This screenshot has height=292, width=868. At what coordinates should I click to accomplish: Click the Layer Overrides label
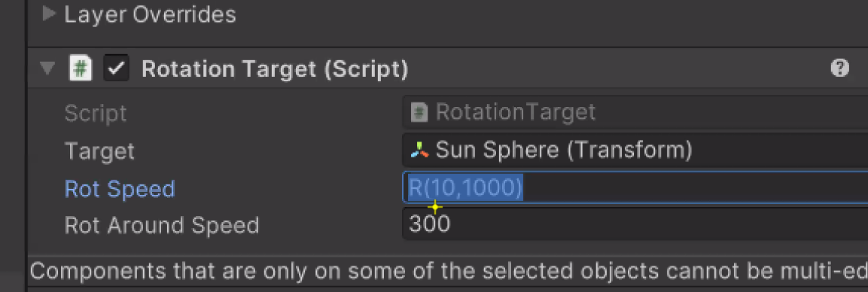(150, 14)
